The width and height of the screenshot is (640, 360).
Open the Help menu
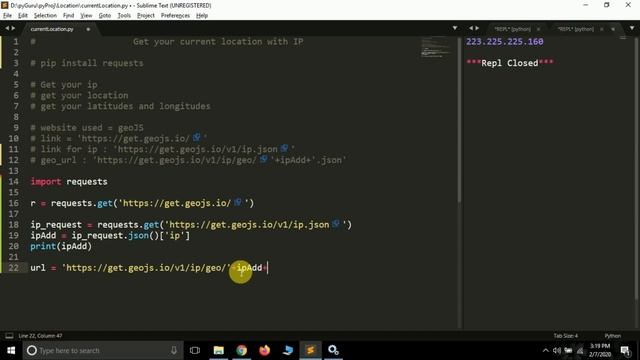point(202,16)
